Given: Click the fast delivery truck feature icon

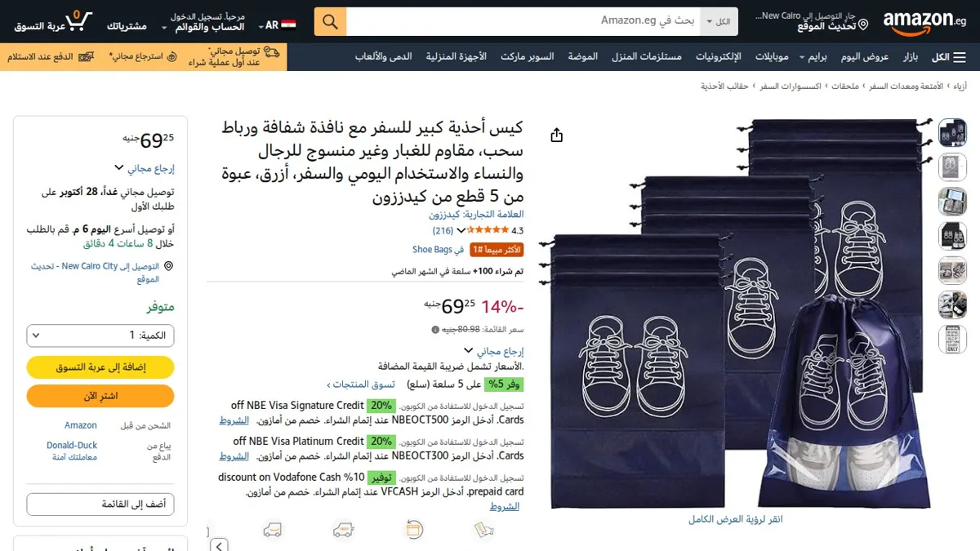Looking at the screenshot, I should [x=344, y=530].
